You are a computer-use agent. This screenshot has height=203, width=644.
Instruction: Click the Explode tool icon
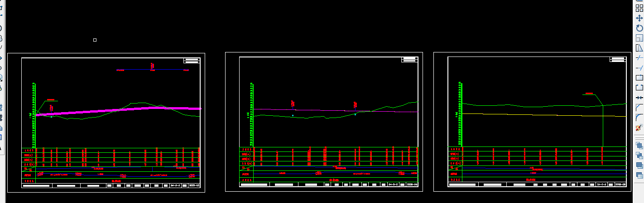tap(639, 128)
